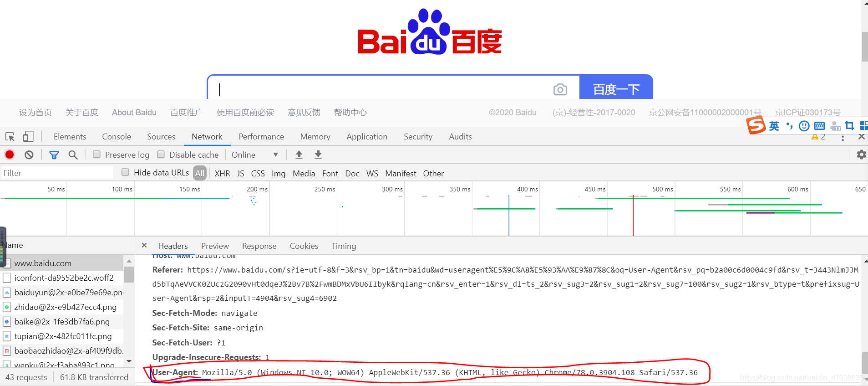Click the network Filter text field

pos(56,173)
